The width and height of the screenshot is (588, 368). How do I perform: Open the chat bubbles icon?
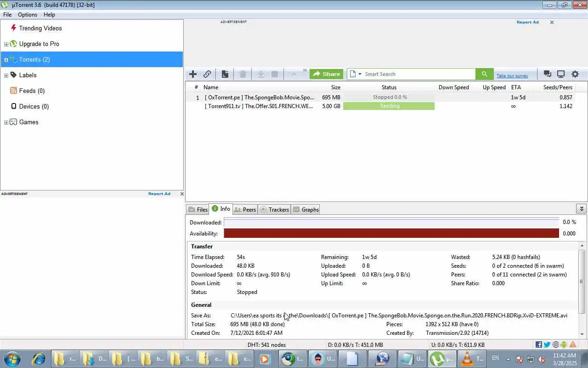547,74
